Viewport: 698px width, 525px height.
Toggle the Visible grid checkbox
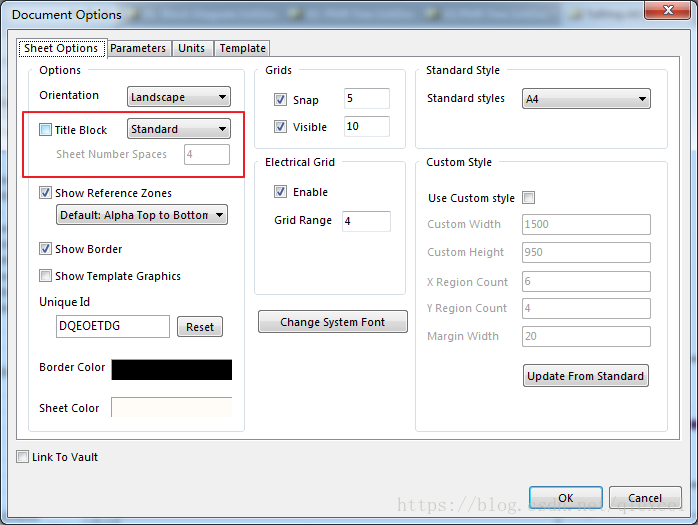click(x=280, y=127)
